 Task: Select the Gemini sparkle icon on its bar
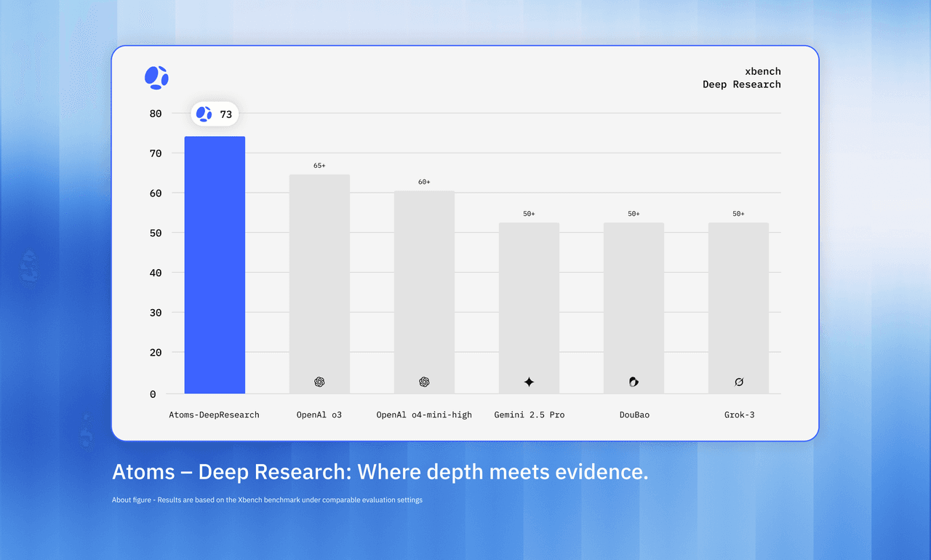[529, 381]
